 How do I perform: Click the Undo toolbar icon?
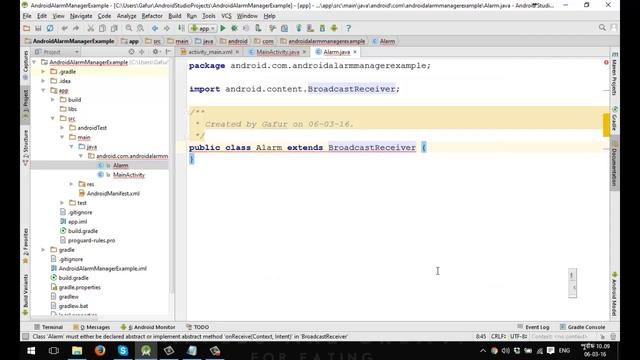tap(64, 28)
